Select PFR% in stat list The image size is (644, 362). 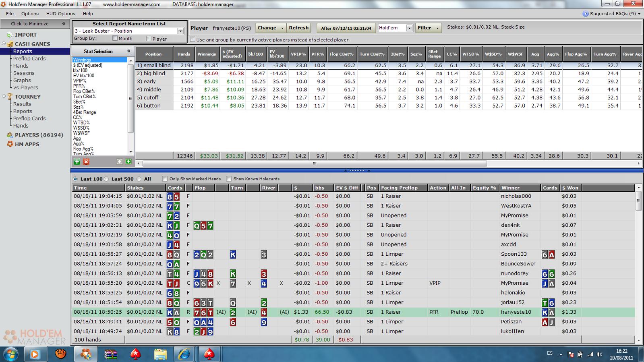(79, 86)
